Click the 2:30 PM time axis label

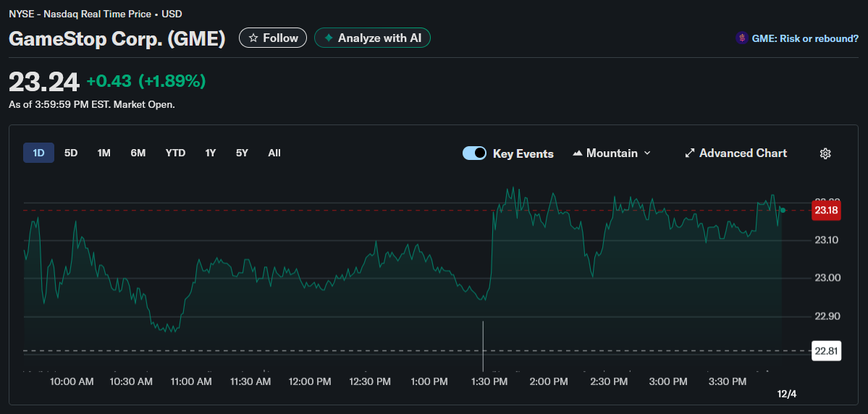pos(609,382)
